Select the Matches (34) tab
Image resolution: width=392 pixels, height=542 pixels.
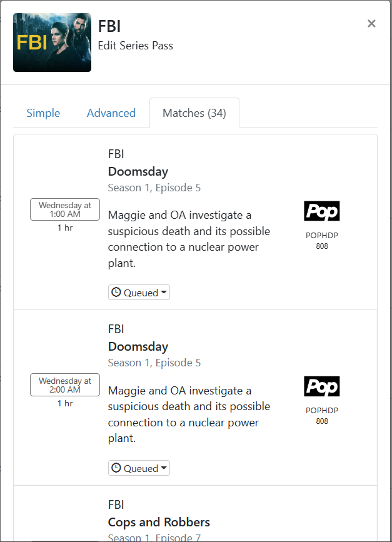coord(194,113)
